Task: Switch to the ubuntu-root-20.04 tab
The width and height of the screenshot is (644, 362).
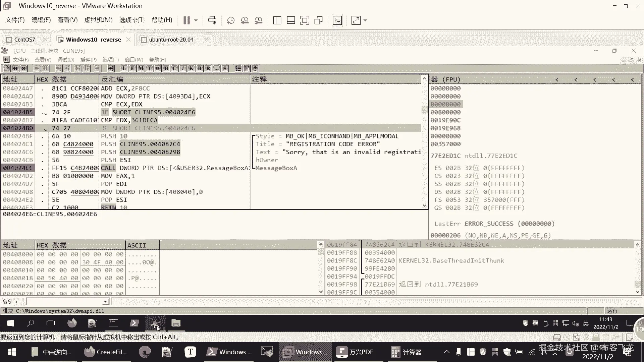Action: 171,40
